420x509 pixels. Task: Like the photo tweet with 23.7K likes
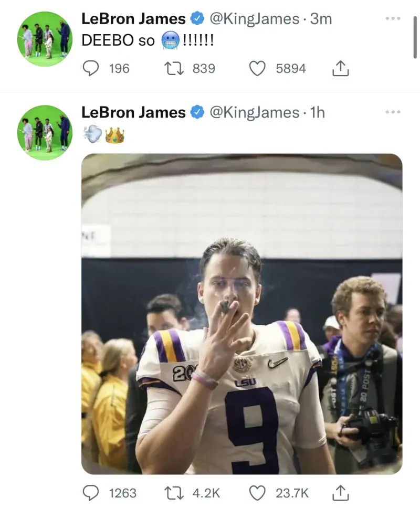point(257,493)
